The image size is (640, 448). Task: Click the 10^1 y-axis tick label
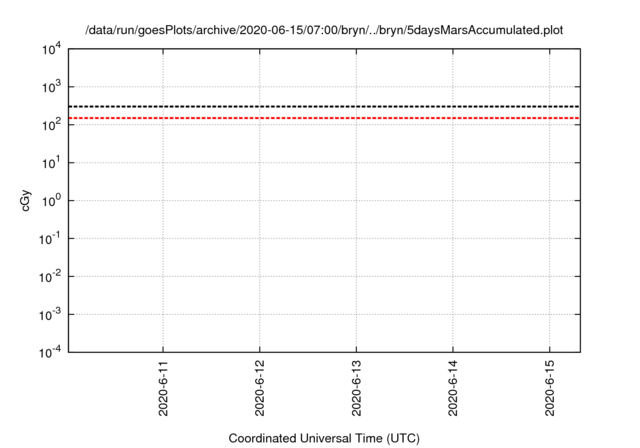[x=51, y=163]
